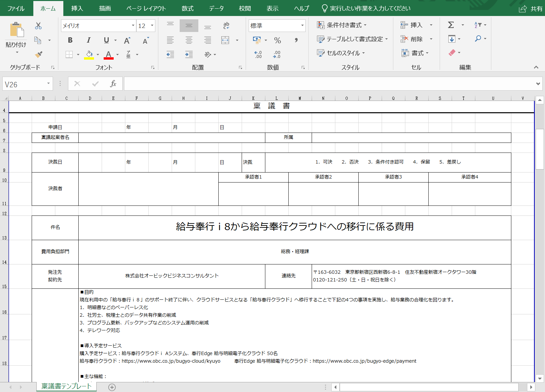The width and height of the screenshot is (545, 392).
Task: Click the AutoSum sigma icon
Action: [451, 25]
